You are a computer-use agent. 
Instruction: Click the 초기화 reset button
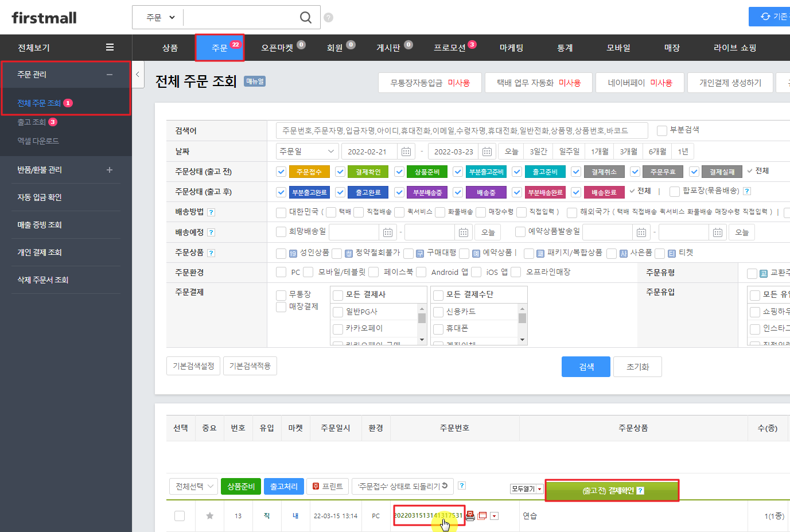(637, 367)
